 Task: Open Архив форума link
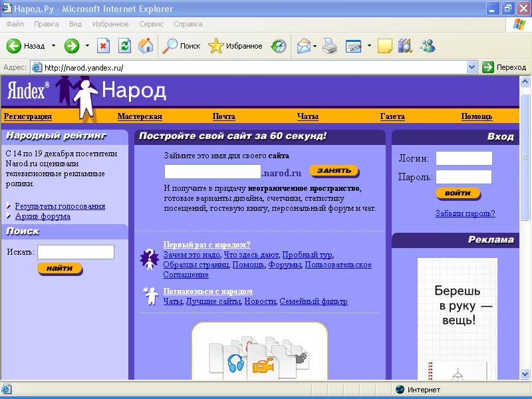pyautogui.click(x=43, y=216)
